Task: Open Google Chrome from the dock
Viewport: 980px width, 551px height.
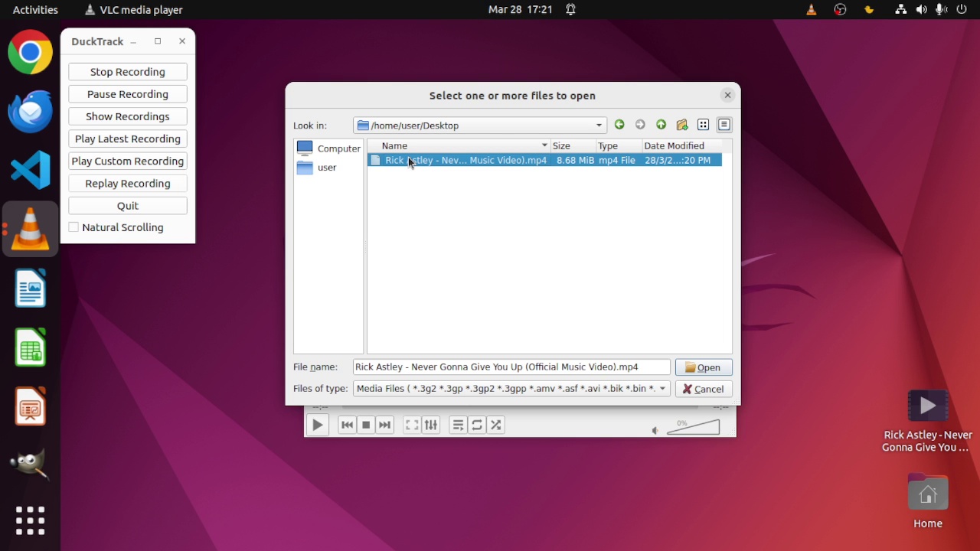Action: click(x=31, y=52)
